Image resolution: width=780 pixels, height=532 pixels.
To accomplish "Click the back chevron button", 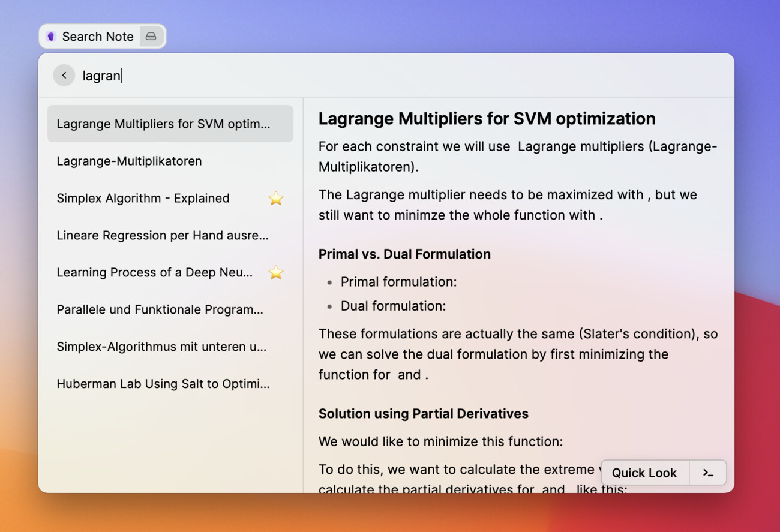I will [x=64, y=76].
